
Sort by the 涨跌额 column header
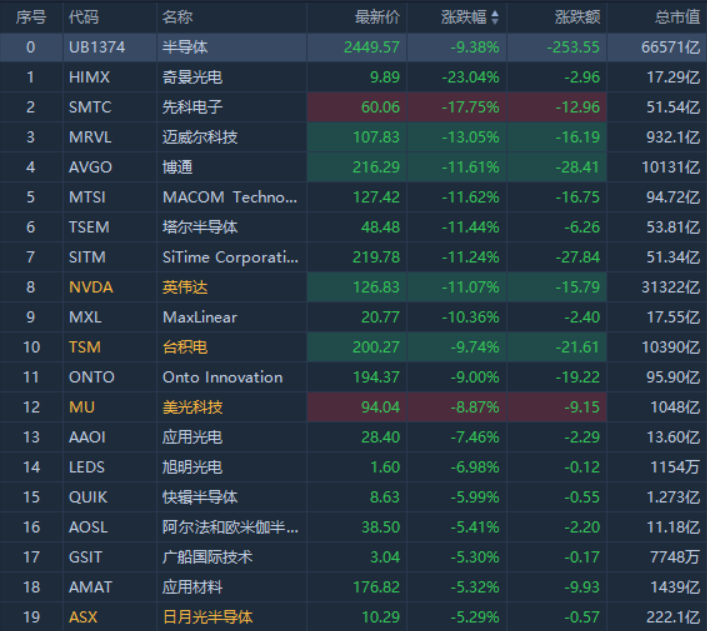point(577,17)
